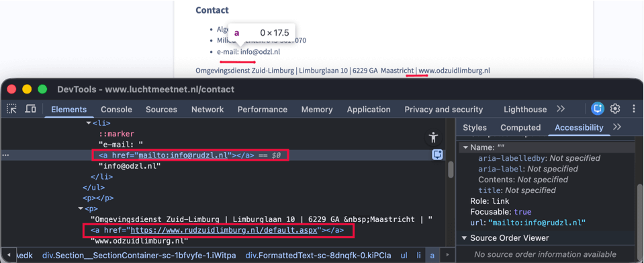
Task: Select the li breadcrumb item
Action: coord(419,255)
